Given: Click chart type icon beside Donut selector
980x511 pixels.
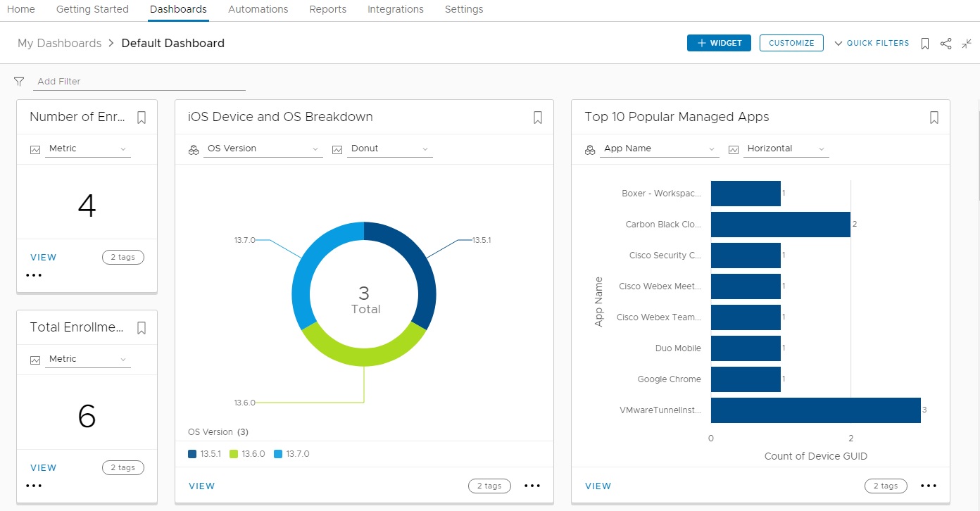Looking at the screenshot, I should [337, 149].
